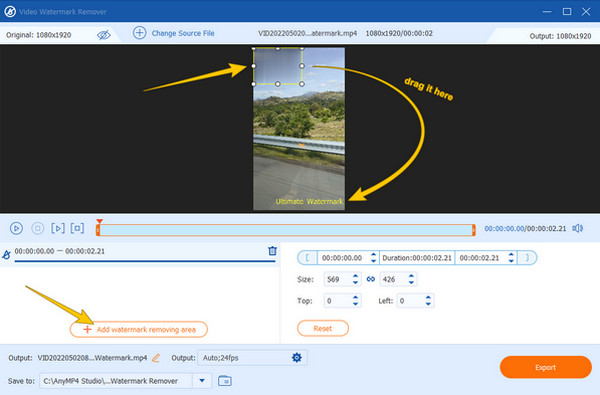Image resolution: width=600 pixels, height=395 pixels.
Task: Adjust the end time stepper arrows
Action: pyautogui.click(x=511, y=258)
